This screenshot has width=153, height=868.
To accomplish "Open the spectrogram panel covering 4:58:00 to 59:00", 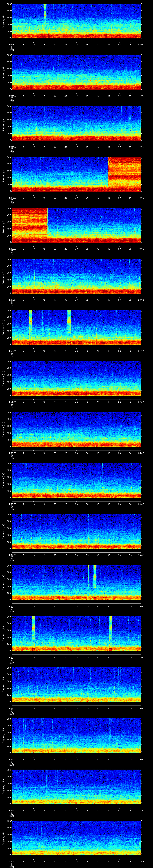I will (76, 736).
